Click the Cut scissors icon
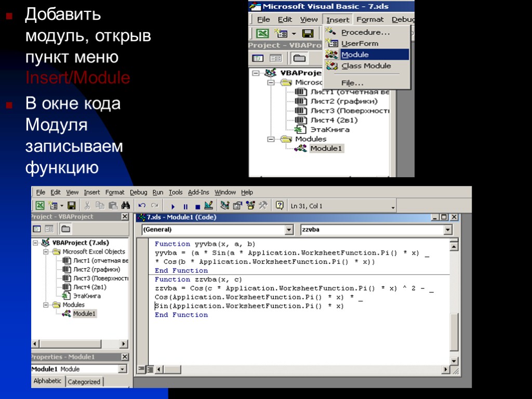 tap(87, 205)
